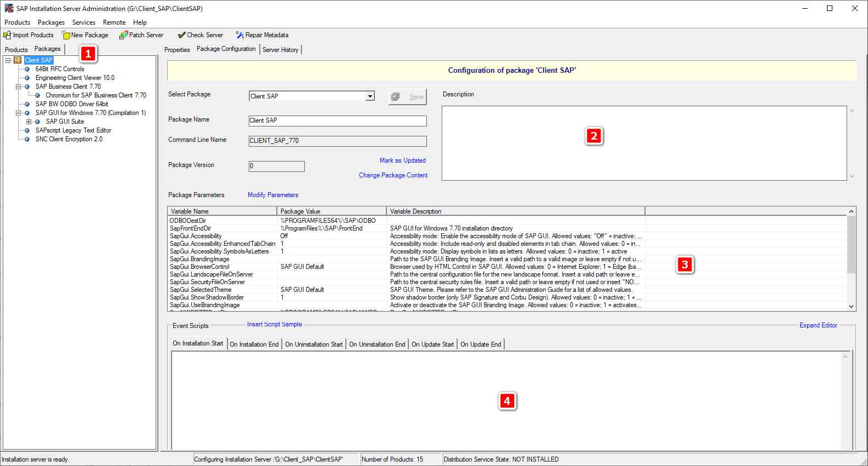Open the On Installation End script tab
This screenshot has width=868, height=466.
pyautogui.click(x=254, y=344)
